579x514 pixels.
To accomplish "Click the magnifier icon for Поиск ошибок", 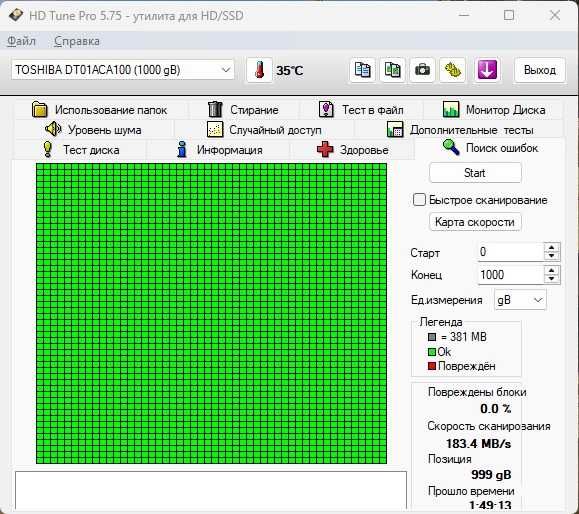I will click(x=451, y=147).
